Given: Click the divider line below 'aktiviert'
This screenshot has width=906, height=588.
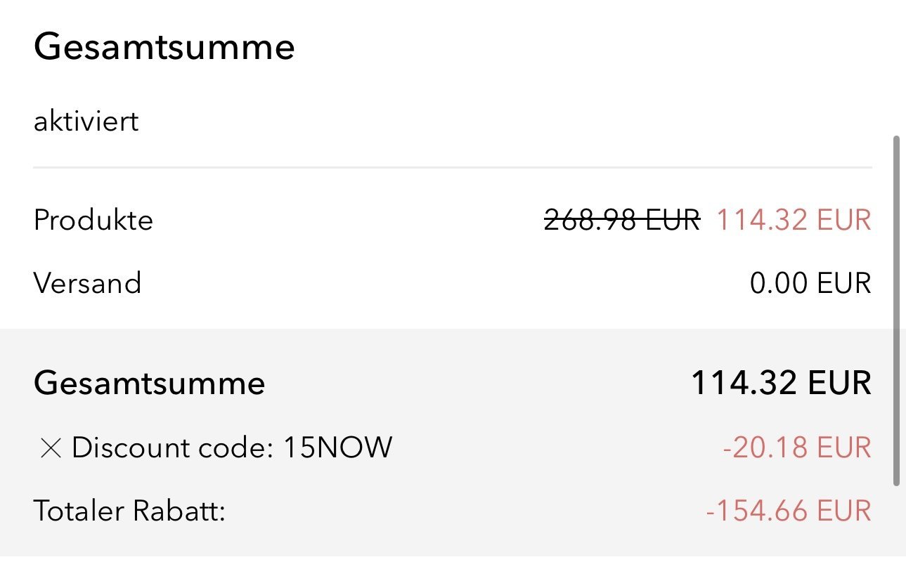Looking at the screenshot, I should (x=453, y=168).
